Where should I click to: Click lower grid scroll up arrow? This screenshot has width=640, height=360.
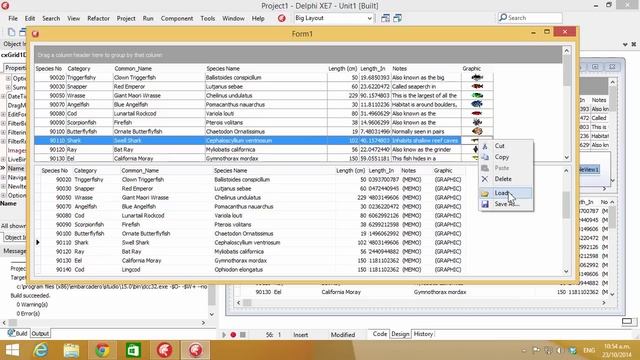[566, 171]
